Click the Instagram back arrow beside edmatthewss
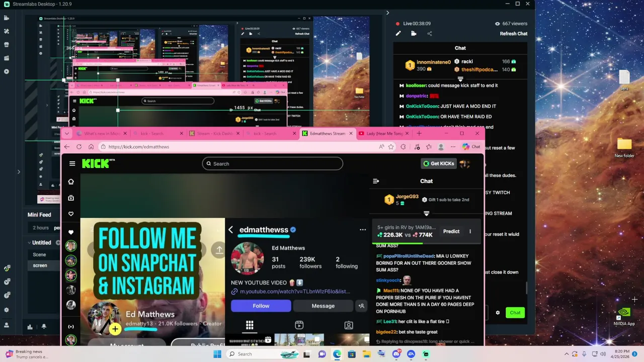The height and width of the screenshot is (362, 644). pos(230,230)
